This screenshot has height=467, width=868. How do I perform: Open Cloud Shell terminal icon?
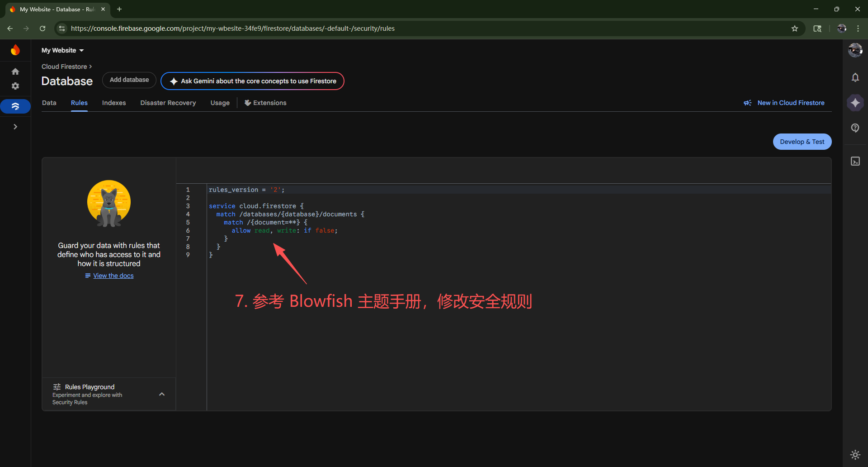point(855,162)
